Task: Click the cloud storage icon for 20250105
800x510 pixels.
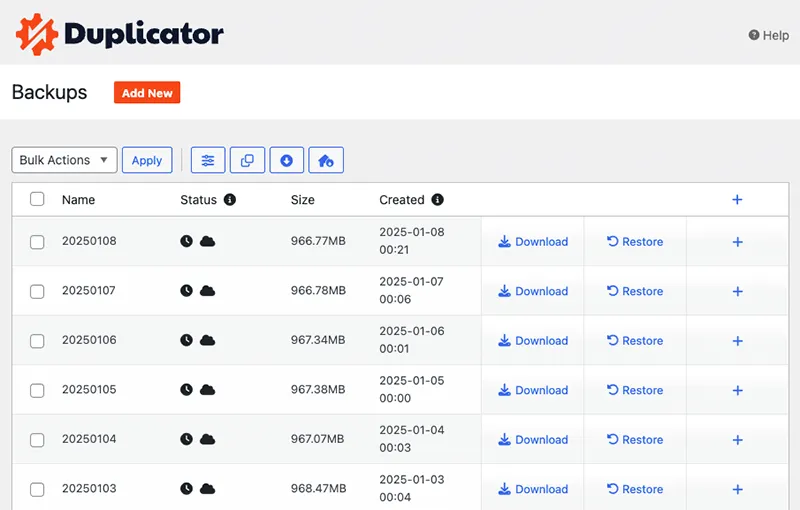Action: [x=207, y=390]
